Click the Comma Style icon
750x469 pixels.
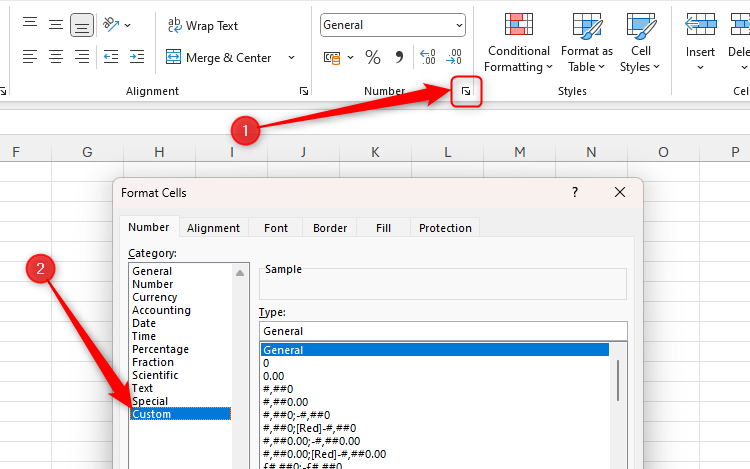coord(399,58)
